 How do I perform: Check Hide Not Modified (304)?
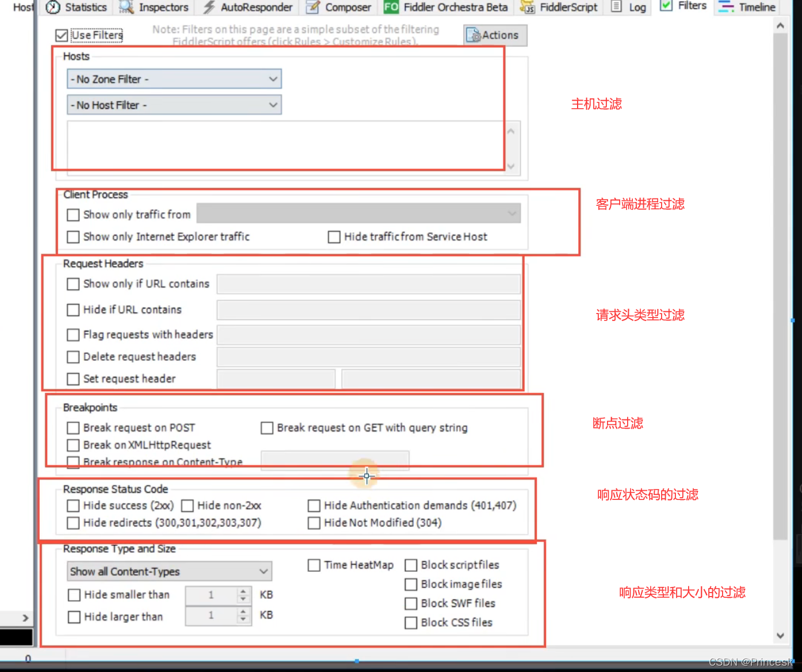(314, 523)
